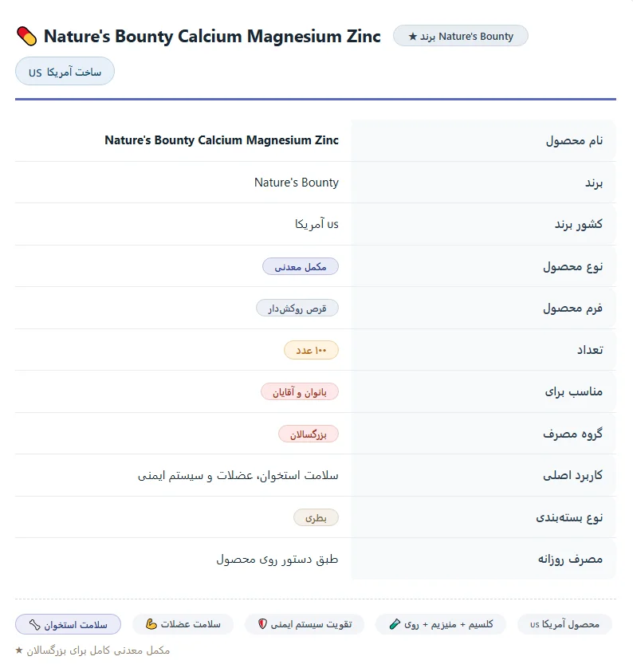Select the سلامت استخوان، عضلات و سیستم ایمنی text
Viewport: 633px width, 672px height.
[x=238, y=475]
